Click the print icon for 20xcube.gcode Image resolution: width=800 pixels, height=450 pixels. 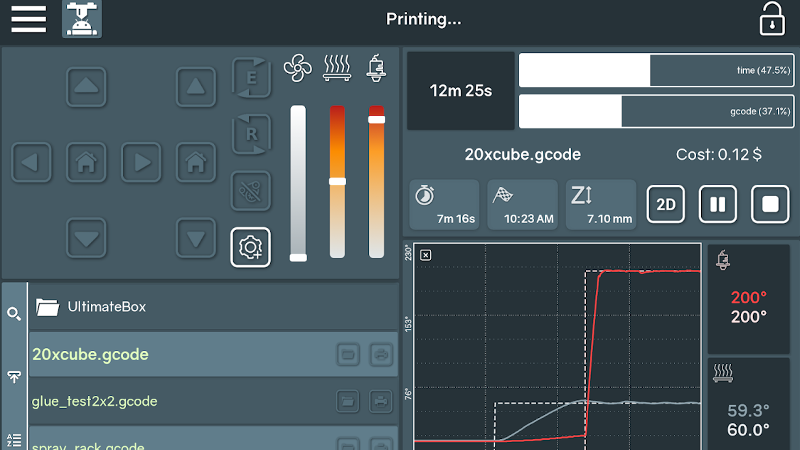[x=380, y=354]
